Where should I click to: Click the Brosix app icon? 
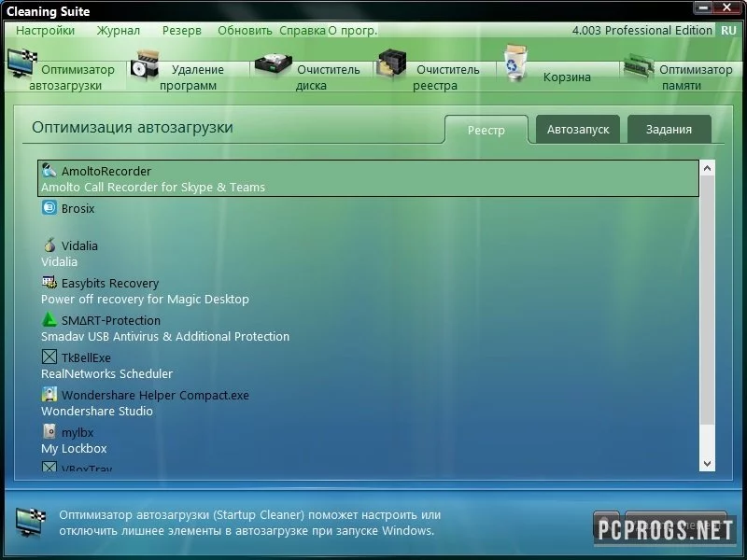[49, 207]
